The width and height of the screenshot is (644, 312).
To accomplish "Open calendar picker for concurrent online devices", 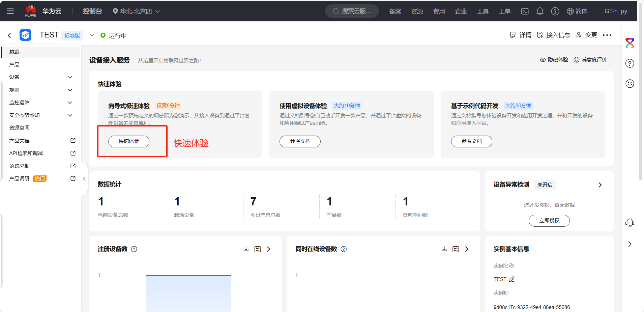I will tap(456, 249).
